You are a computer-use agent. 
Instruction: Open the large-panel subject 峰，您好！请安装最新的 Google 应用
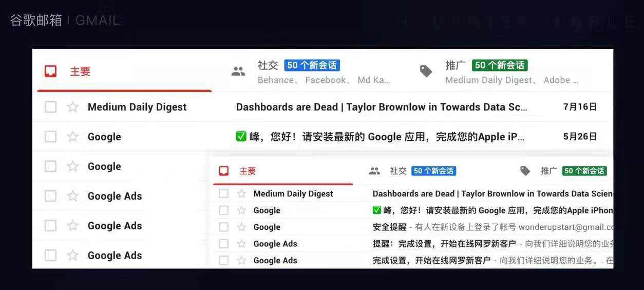click(380, 137)
